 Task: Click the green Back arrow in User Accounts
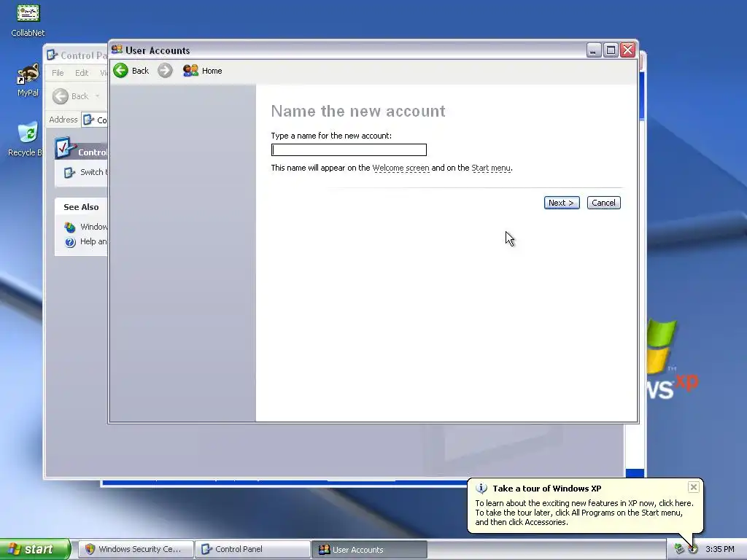[x=121, y=71]
